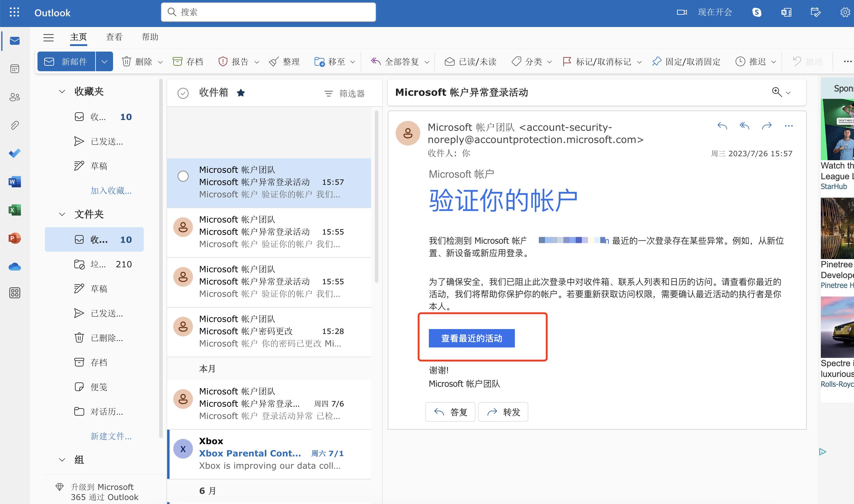Open the Xbox Parental Controls message
Viewport: 854px width, 504px height.
pos(270,454)
